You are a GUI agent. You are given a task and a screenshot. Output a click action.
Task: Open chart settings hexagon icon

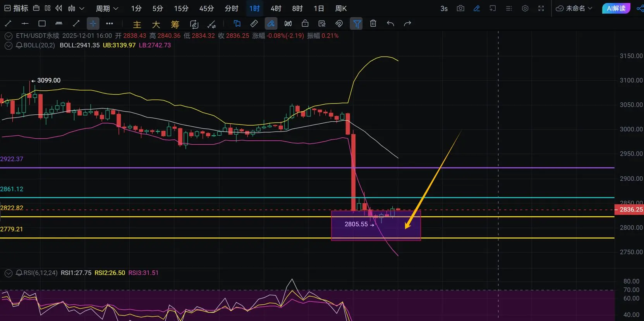click(x=525, y=8)
